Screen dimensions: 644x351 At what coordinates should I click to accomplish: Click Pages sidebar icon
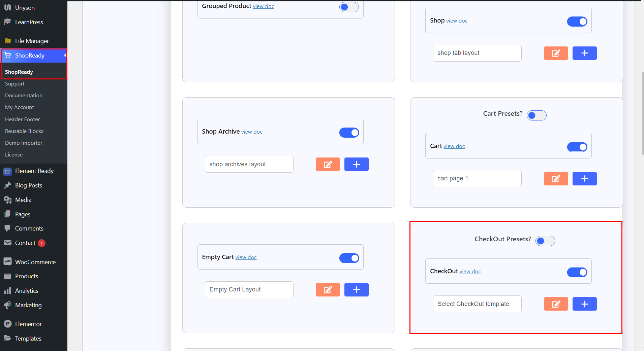point(7,214)
